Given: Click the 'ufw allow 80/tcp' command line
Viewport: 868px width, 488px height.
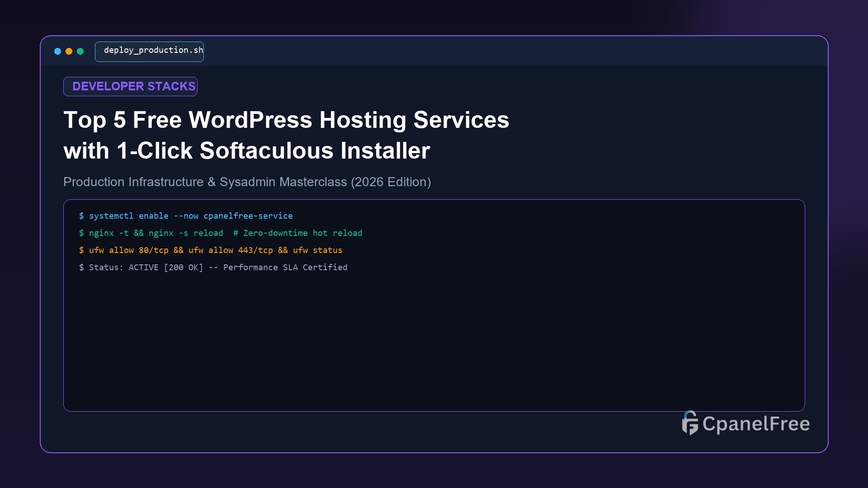Looking at the screenshot, I should tap(211, 250).
